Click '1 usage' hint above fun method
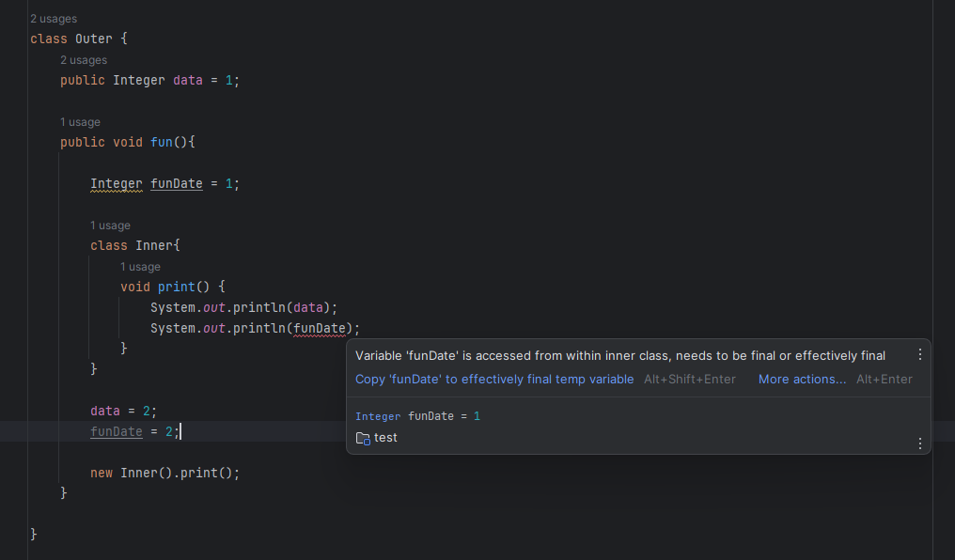955x560 pixels. (80, 122)
